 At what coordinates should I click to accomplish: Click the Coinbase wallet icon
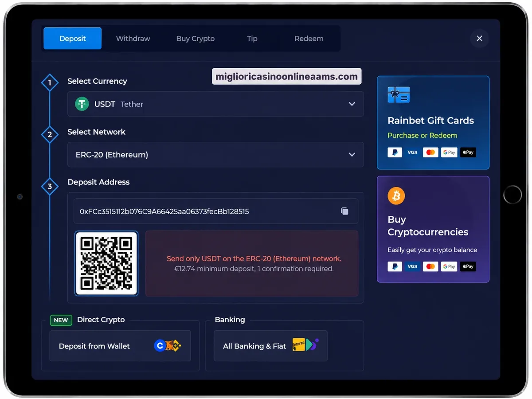[160, 346]
